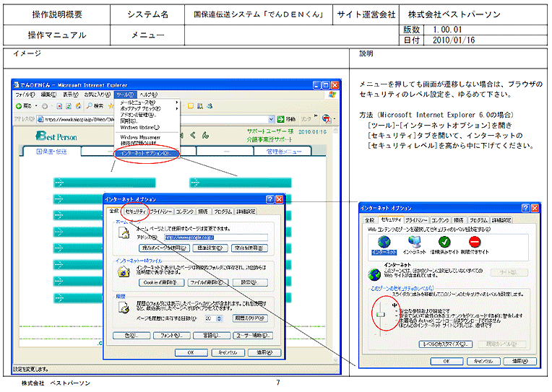The height and width of the screenshot is (392, 552).
Task: Select the 管理者メニュー page tab
Action: pyautogui.click(x=283, y=152)
